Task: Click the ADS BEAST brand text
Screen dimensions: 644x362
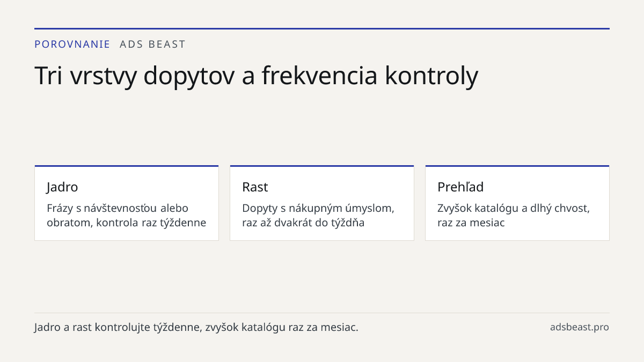Action: pyautogui.click(x=152, y=45)
